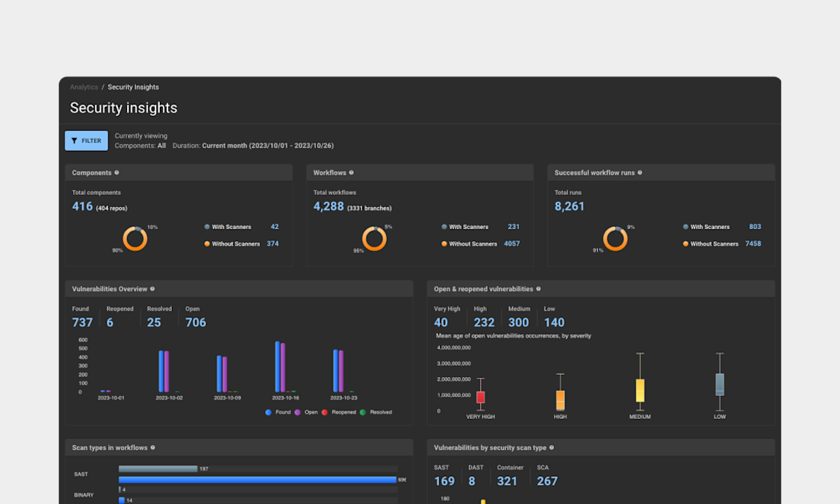Click the Components panel info icon
This screenshot has height=504, width=840.
coord(117,172)
